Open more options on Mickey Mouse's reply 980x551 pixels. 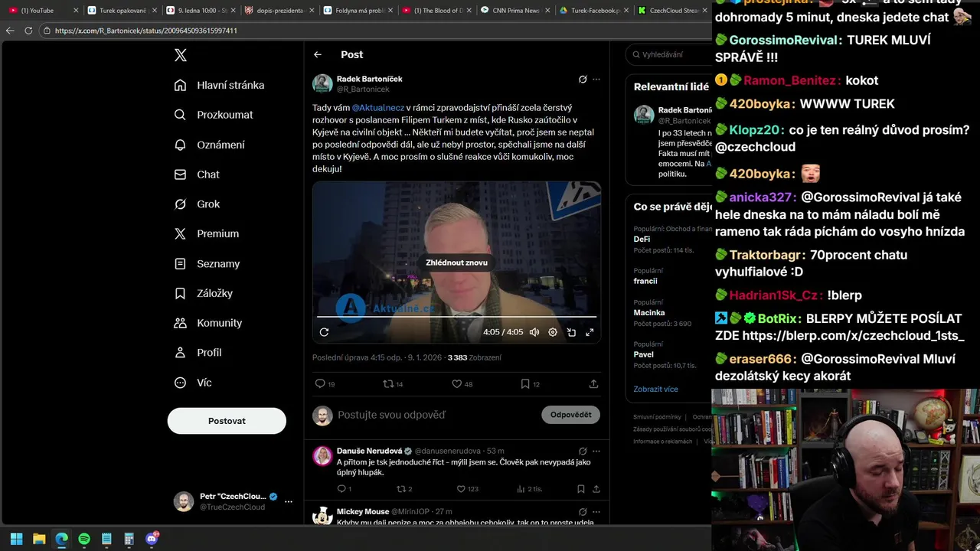click(596, 512)
